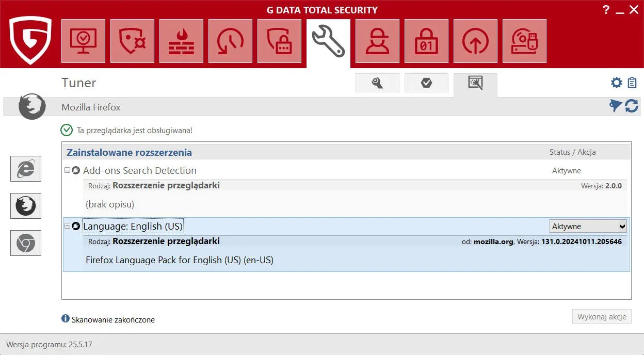The height and width of the screenshot is (355, 644).
Task: Open Tuner settings via the gear icon
Action: 616,82
